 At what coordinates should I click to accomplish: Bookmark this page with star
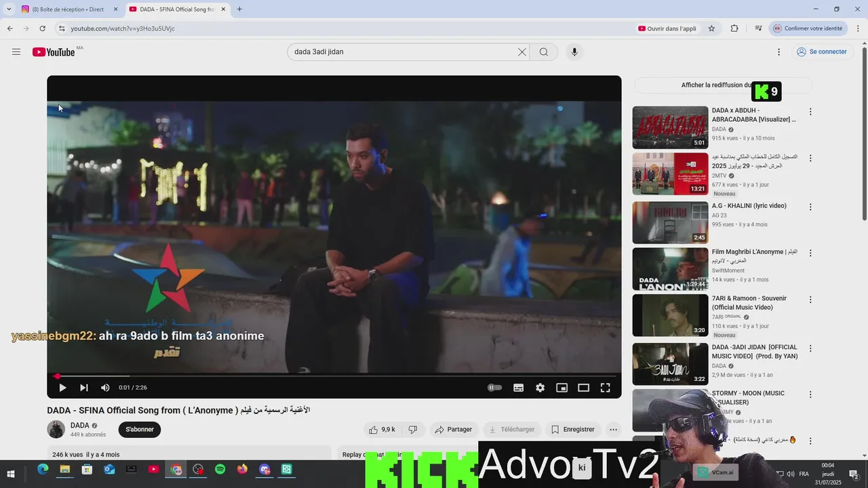pyautogui.click(x=711, y=28)
